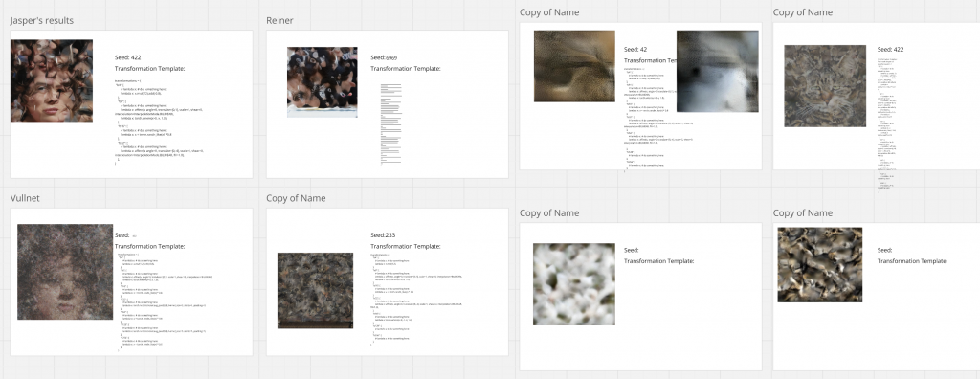Click "Transformation Template:" beside the white fluffy image

(x=658, y=260)
